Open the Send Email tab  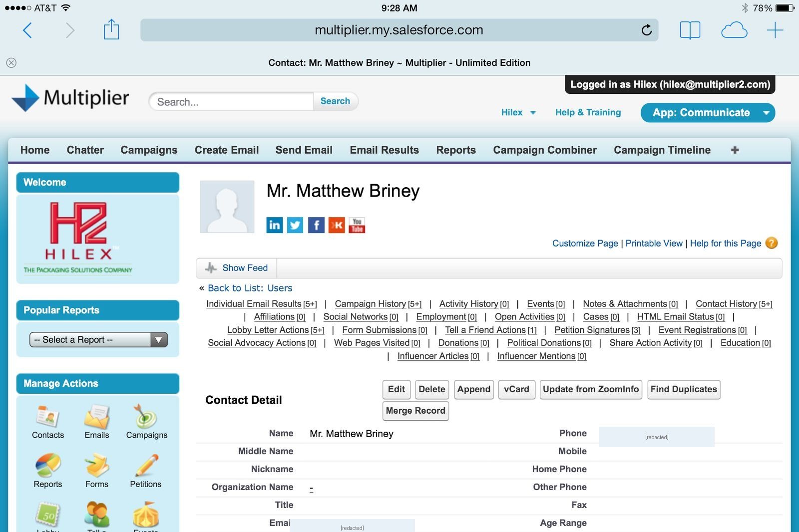coord(304,150)
